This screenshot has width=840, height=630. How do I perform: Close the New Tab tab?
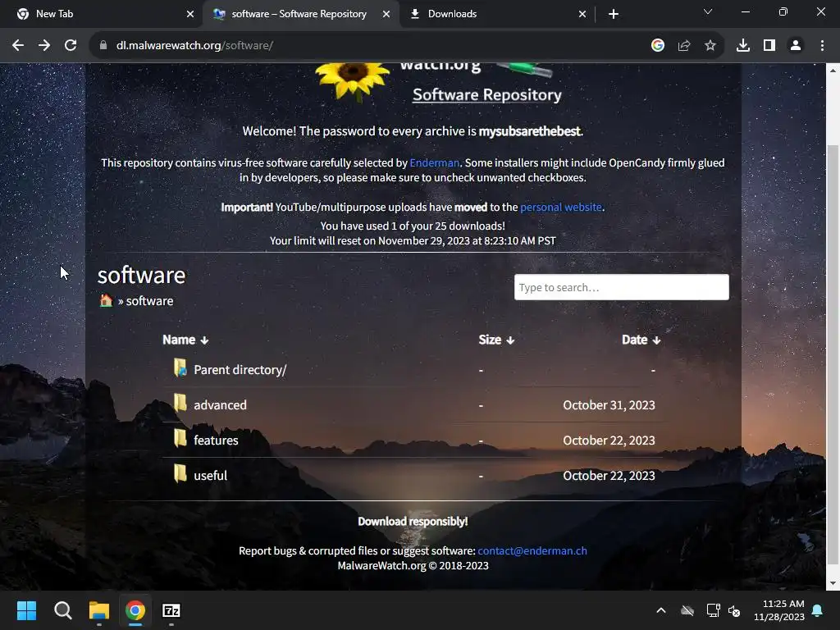coord(190,14)
